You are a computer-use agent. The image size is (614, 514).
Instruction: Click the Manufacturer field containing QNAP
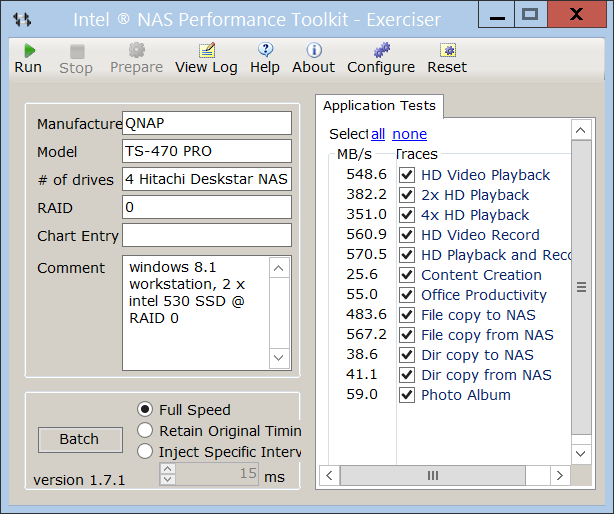point(207,123)
